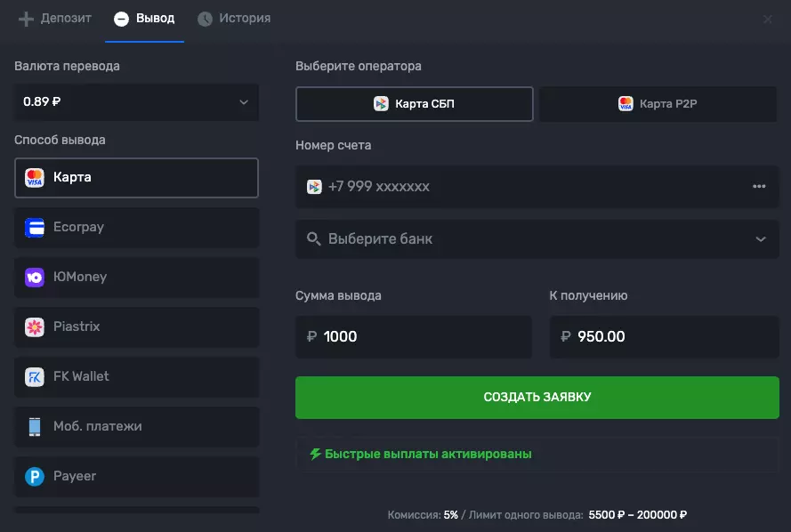
Task: Click the phone number account field
Action: coord(525,186)
